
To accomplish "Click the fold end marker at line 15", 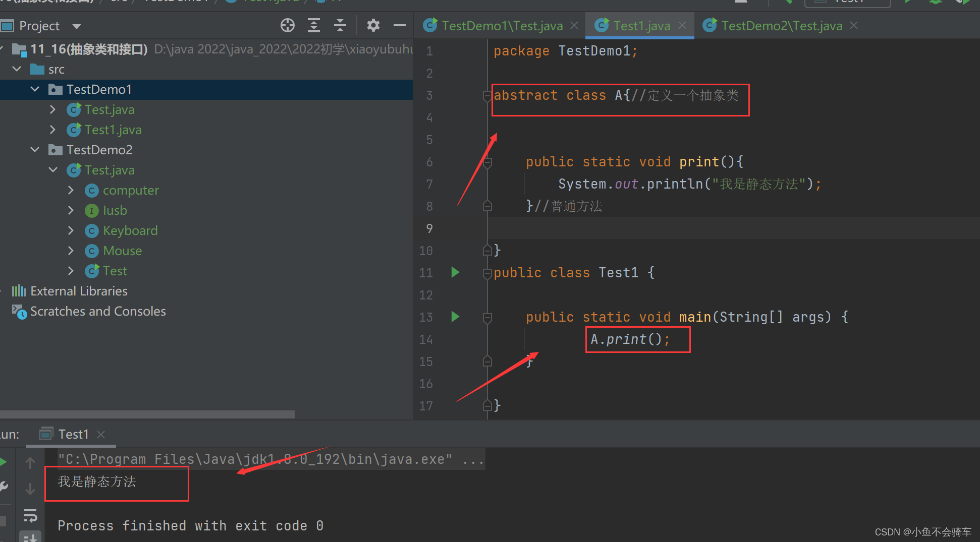I will coord(487,361).
